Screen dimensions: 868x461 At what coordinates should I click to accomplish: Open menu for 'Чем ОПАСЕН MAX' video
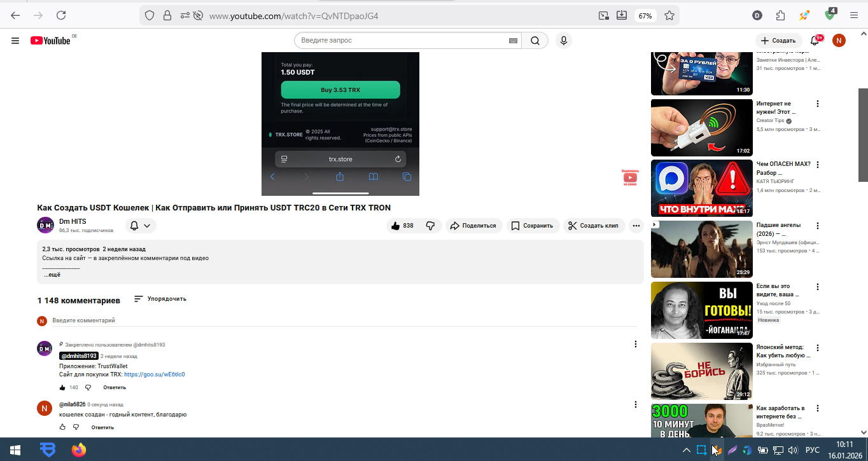[x=818, y=165]
